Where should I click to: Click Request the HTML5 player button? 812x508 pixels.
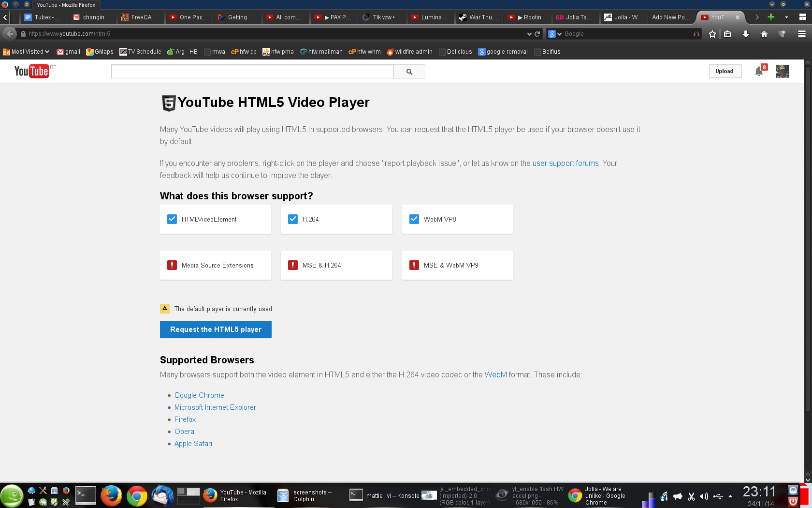click(216, 329)
